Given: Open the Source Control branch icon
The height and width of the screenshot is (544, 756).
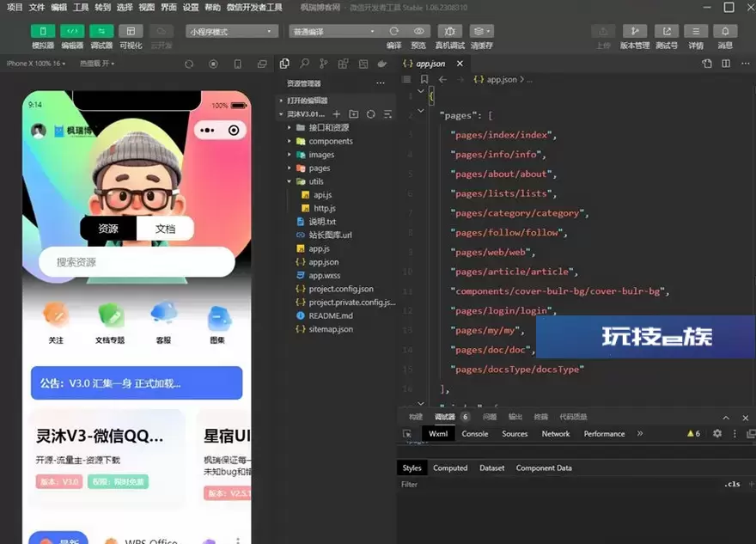Looking at the screenshot, I should pyautogui.click(x=324, y=64).
